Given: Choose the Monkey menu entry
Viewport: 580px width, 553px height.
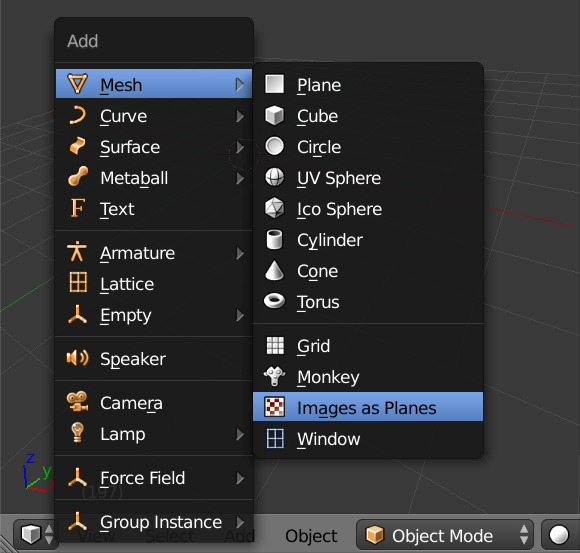Looking at the screenshot, I should pyautogui.click(x=368, y=377).
